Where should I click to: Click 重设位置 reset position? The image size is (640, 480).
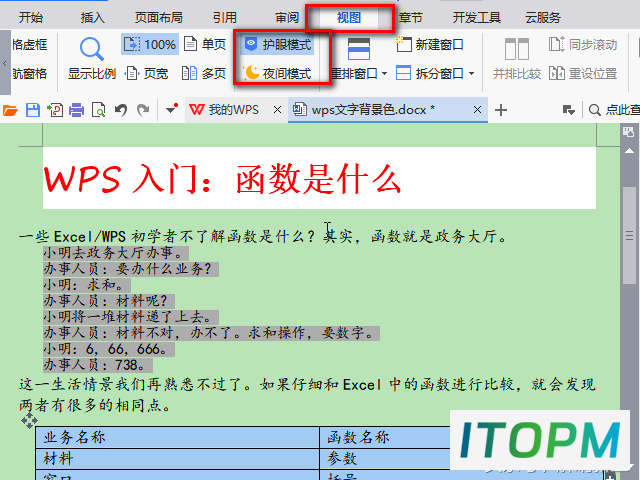(x=582, y=73)
